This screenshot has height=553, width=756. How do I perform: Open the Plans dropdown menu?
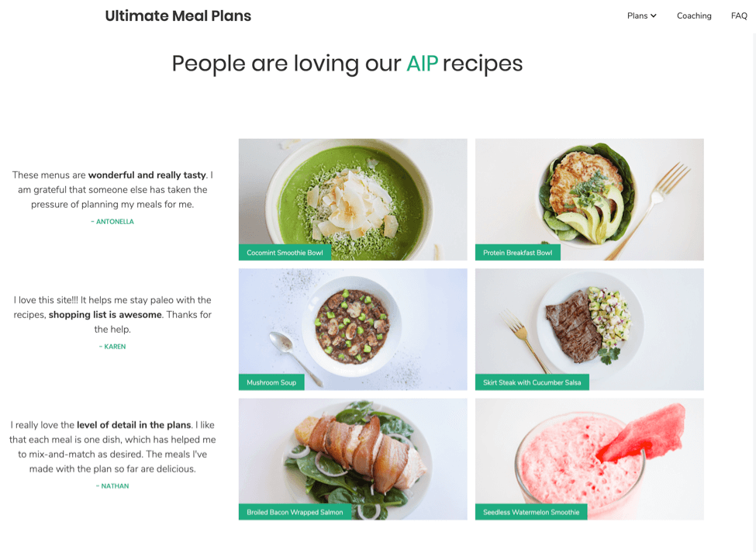click(642, 16)
